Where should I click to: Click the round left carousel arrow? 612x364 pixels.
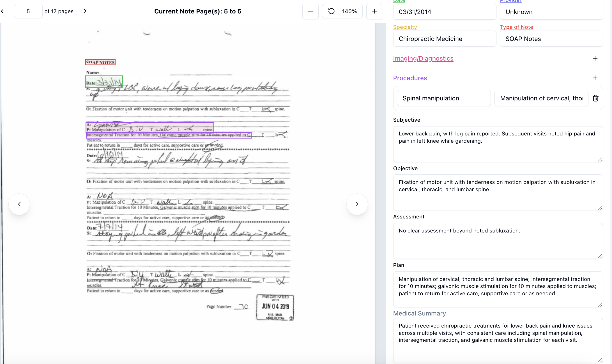pos(19,204)
